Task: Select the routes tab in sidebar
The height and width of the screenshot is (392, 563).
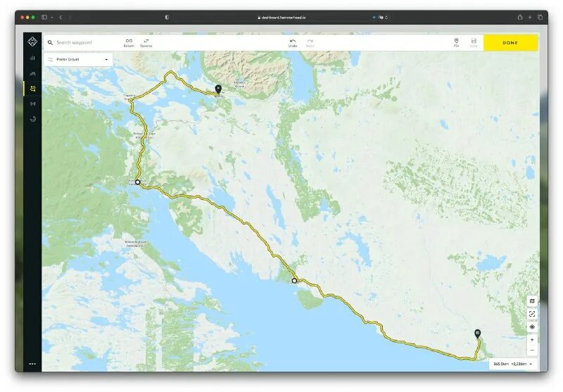Action: [32, 88]
